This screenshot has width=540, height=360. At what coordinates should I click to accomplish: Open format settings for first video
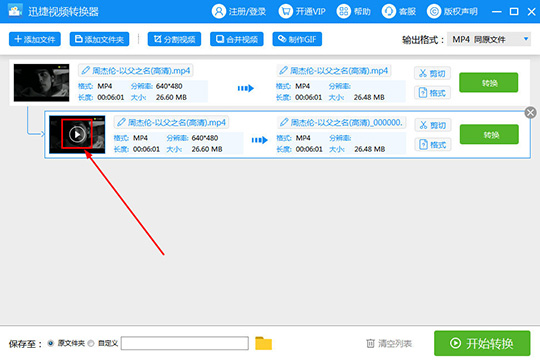click(432, 93)
